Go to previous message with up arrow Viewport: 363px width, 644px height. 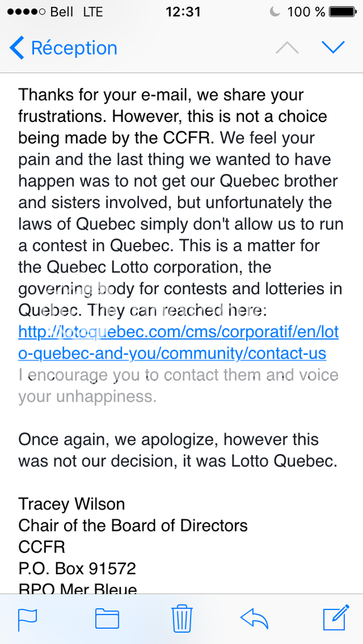coord(287,48)
